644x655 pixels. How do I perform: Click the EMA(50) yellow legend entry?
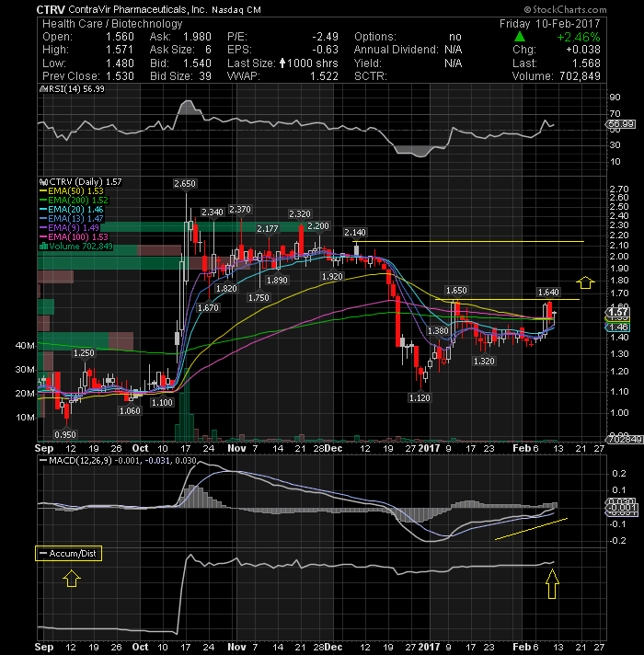tap(71, 191)
